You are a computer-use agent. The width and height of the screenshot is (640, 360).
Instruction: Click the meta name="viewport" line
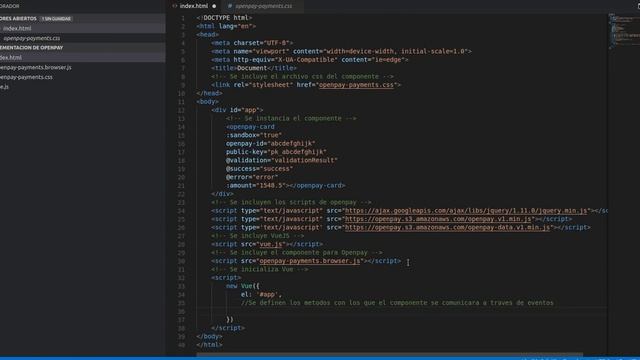[341, 51]
